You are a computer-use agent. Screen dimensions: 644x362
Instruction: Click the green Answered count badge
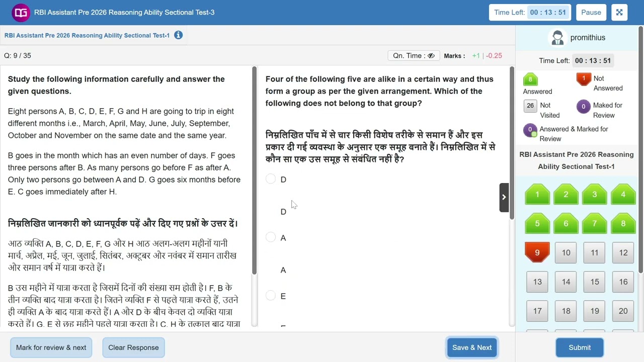[x=530, y=79]
